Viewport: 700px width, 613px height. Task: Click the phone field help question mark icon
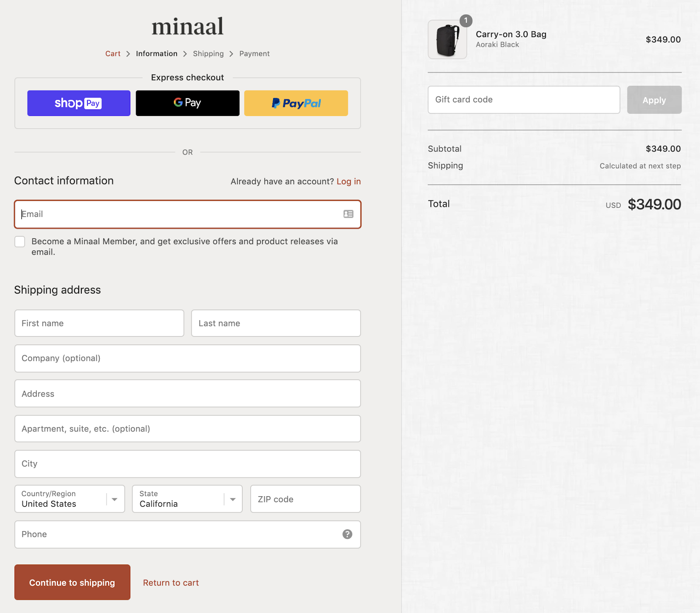click(347, 534)
